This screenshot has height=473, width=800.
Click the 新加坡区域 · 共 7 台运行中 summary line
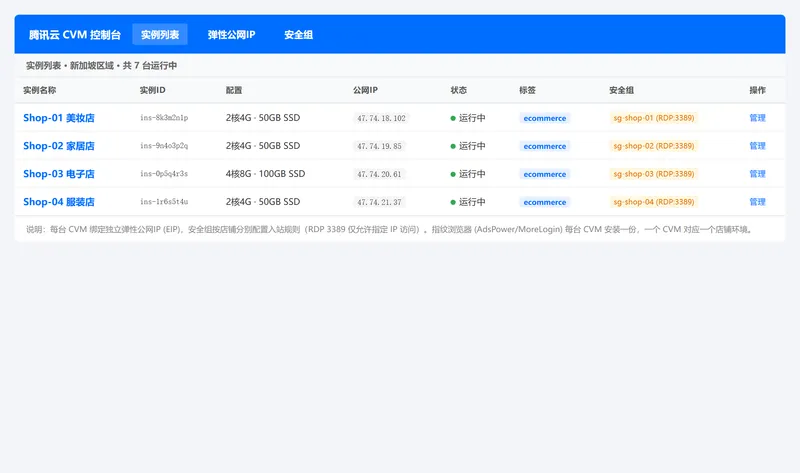(x=102, y=66)
